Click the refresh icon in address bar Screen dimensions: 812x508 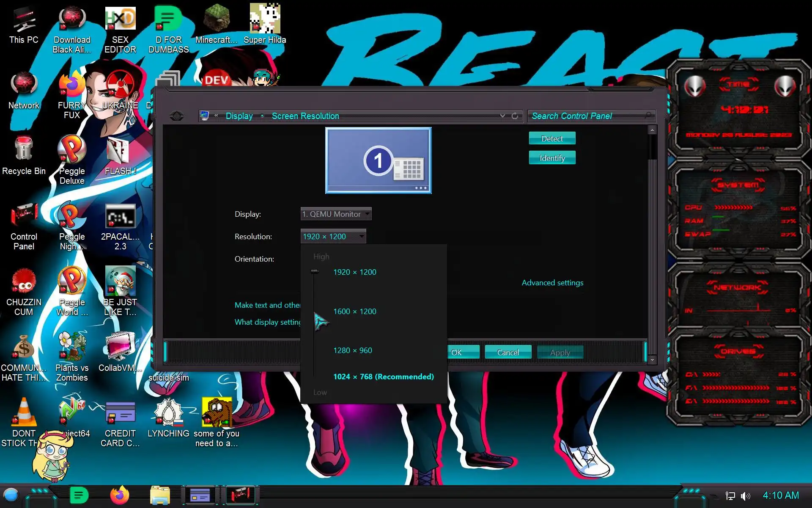point(515,116)
